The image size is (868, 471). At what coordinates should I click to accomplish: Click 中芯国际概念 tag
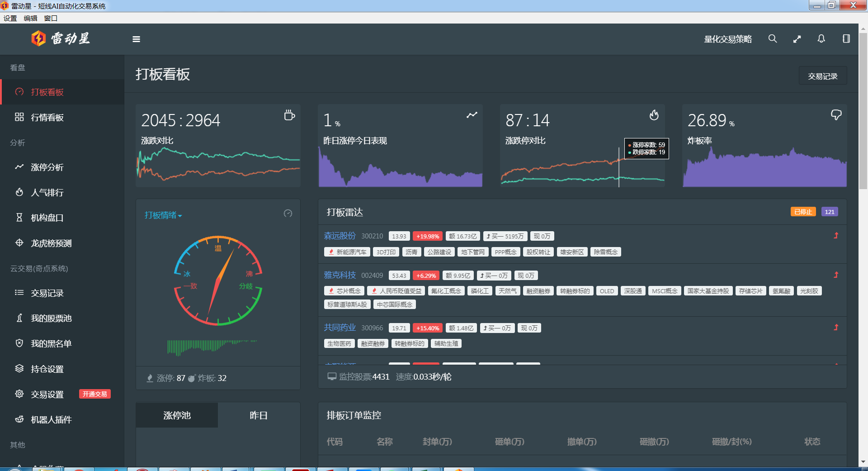pos(394,304)
